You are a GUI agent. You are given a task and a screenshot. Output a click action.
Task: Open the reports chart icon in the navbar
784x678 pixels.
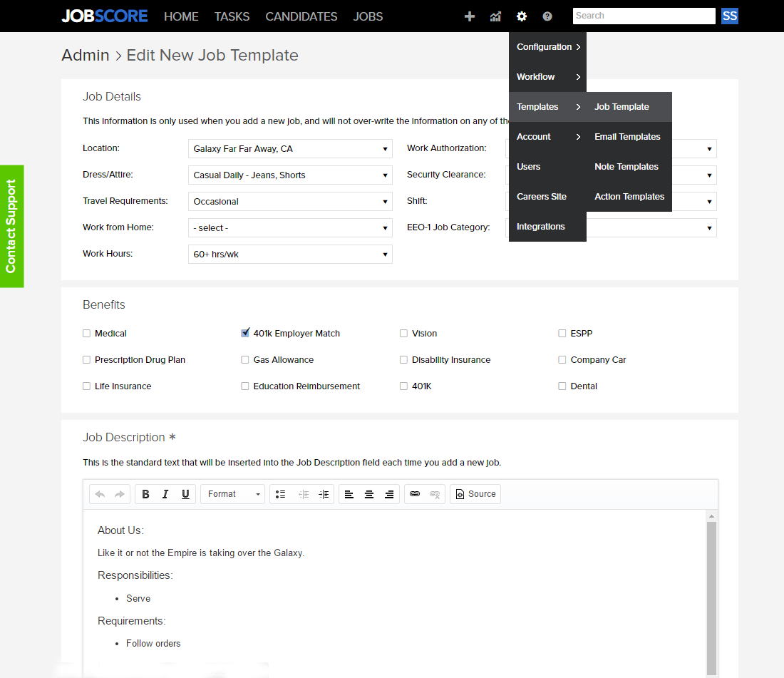[x=495, y=16]
